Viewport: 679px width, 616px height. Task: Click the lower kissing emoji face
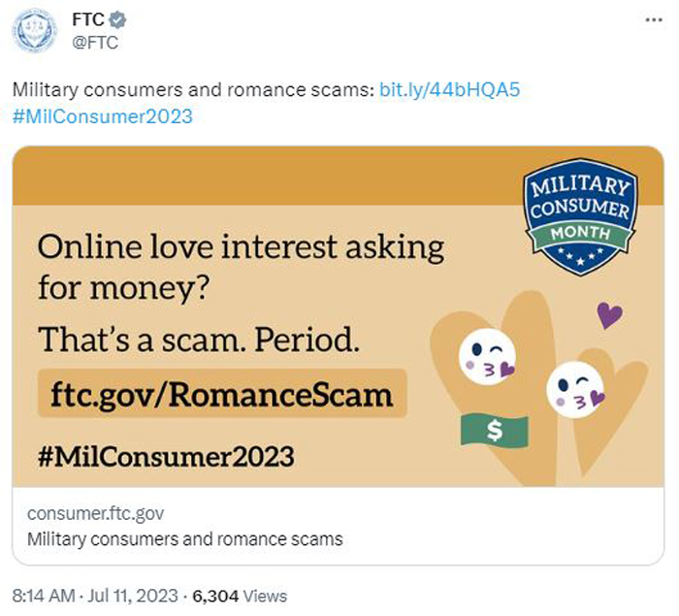(x=575, y=389)
